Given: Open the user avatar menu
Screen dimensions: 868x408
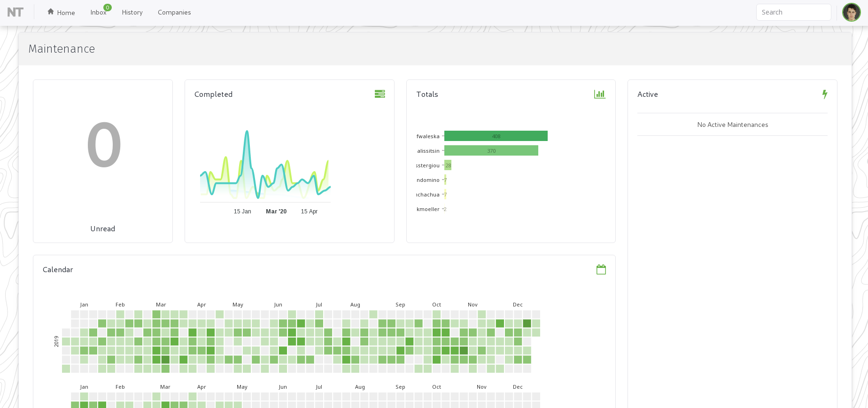Looking at the screenshot, I should 851,12.
